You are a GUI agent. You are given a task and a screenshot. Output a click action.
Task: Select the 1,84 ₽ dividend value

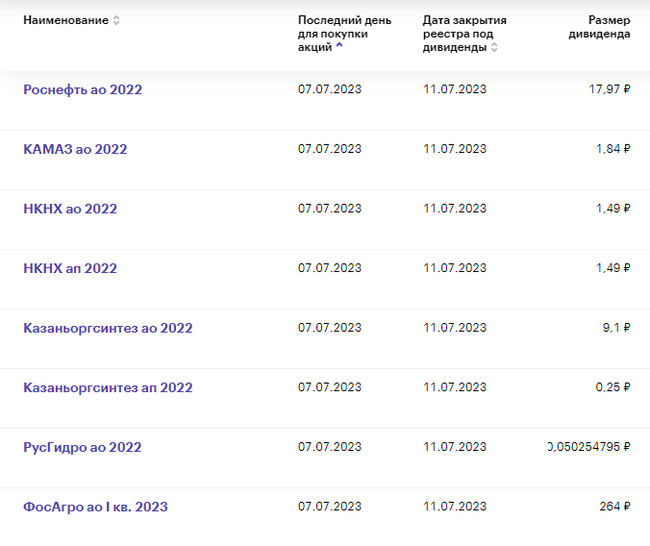613,148
